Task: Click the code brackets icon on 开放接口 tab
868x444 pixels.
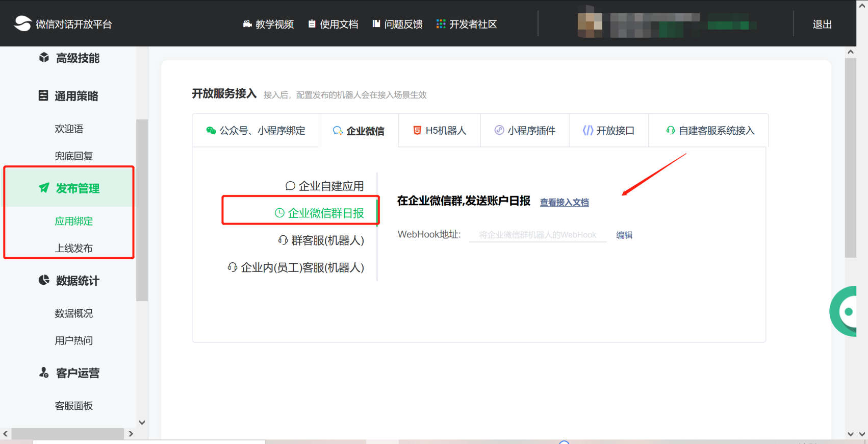Action: 588,131
